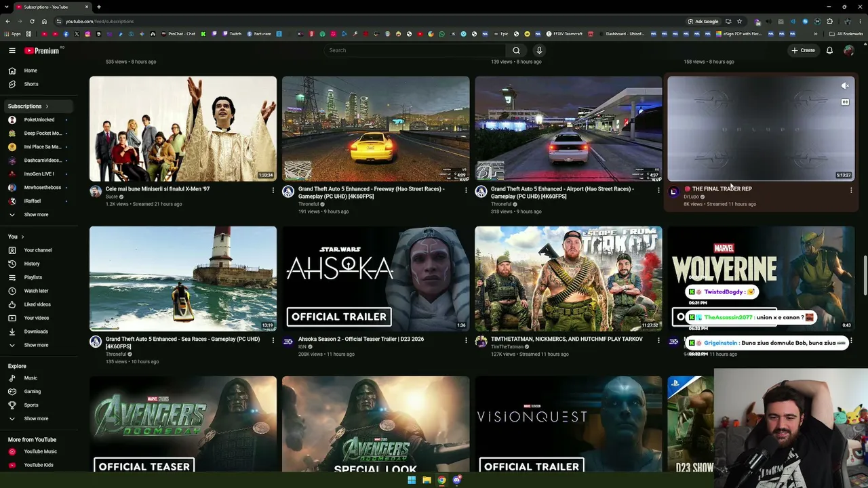Viewport: 868px width, 488px height.
Task: Open options for GTA 5 Airport video
Action: point(658,190)
